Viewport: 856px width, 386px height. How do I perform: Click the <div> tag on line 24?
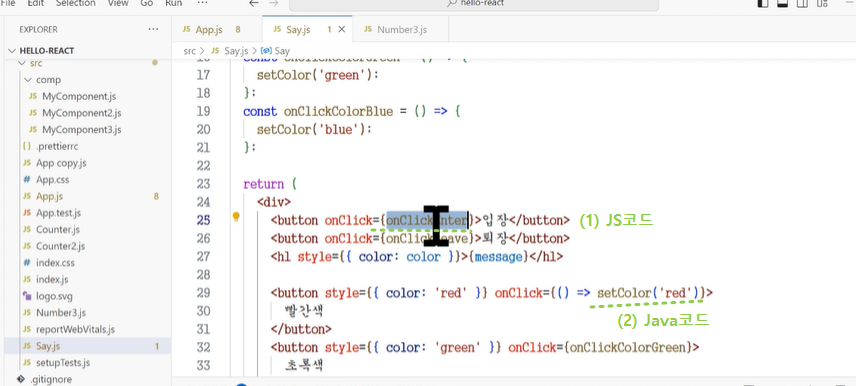tap(274, 202)
